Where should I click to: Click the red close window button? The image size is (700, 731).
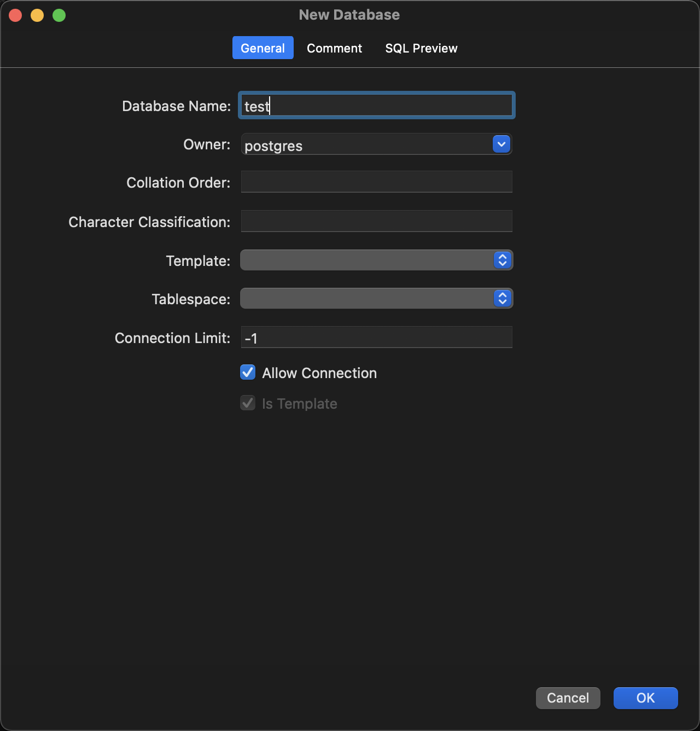coord(15,15)
